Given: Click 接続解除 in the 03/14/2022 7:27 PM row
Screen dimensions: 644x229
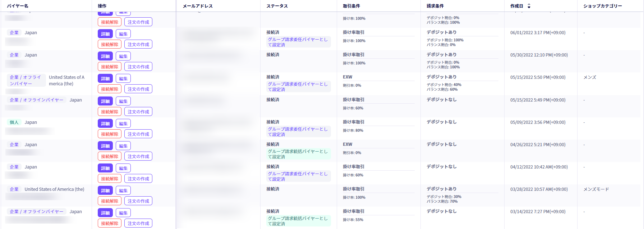Looking at the screenshot, I should click(x=110, y=223).
